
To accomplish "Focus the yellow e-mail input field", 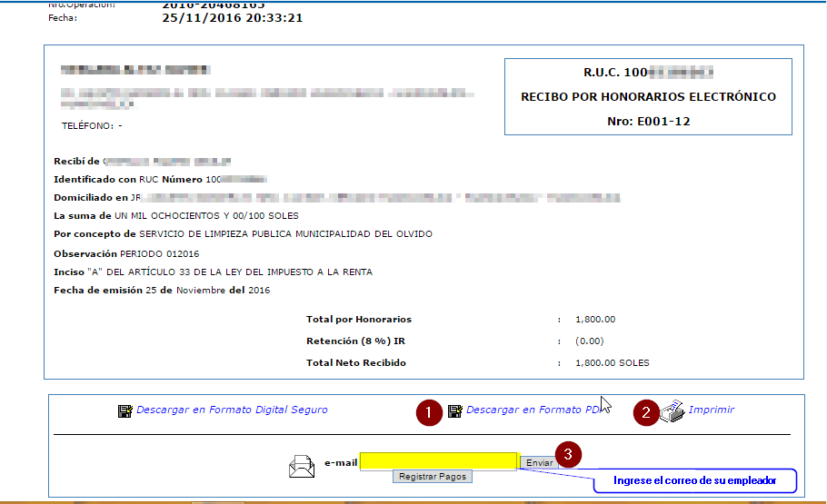I will [438, 461].
